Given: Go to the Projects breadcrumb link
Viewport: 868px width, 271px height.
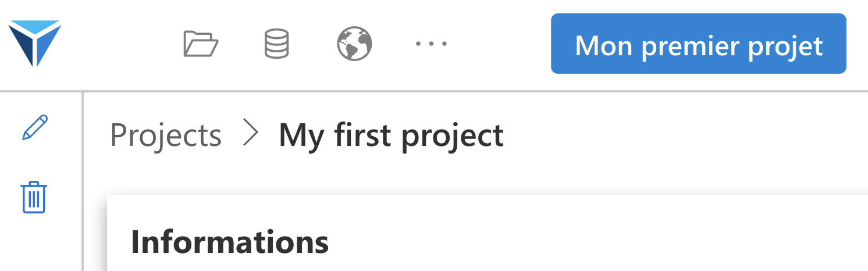Looking at the screenshot, I should [166, 135].
